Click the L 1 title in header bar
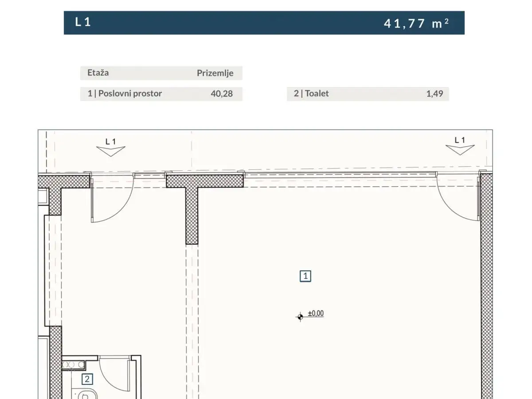Screen dimensions: 532x399 click(83, 23)
